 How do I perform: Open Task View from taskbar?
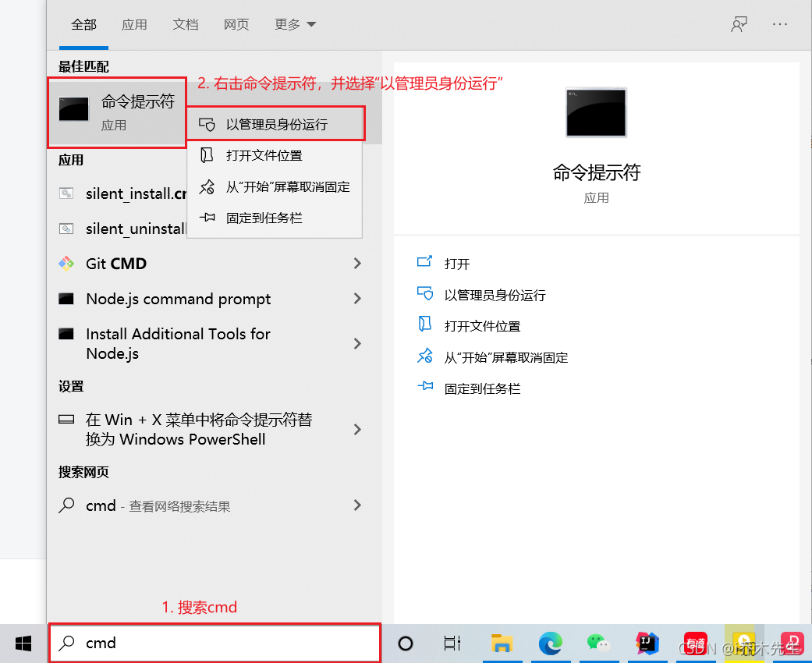point(452,643)
